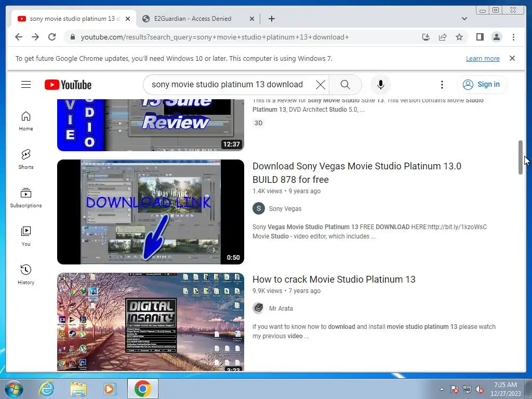Submit search with magnifier button
The width and height of the screenshot is (532, 399).
[345, 85]
